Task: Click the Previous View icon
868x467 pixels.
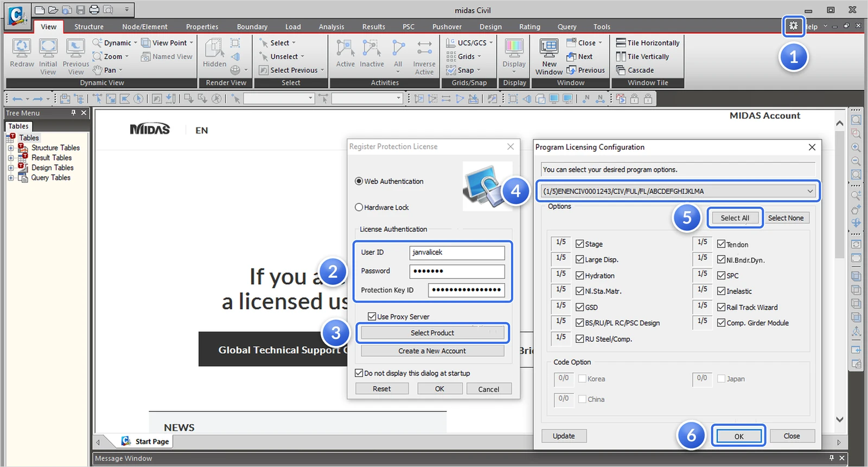Action: [75, 48]
